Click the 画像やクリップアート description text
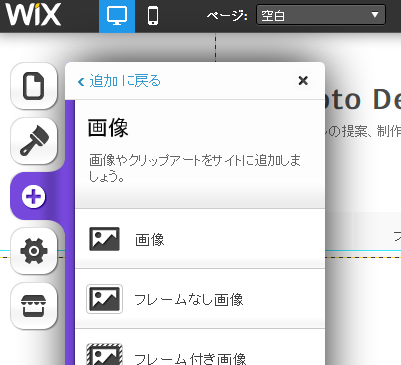Viewport: 401px width, 365px height. [195, 168]
